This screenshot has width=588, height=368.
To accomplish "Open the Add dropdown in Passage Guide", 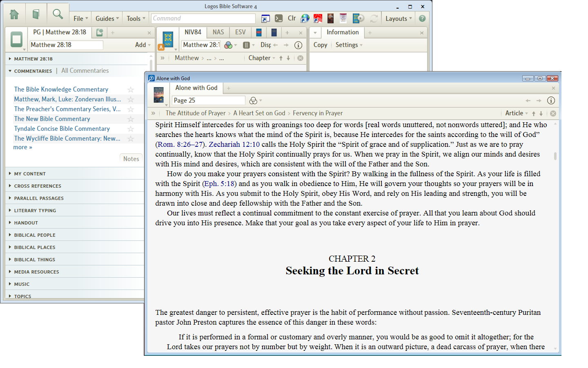I will click(143, 45).
